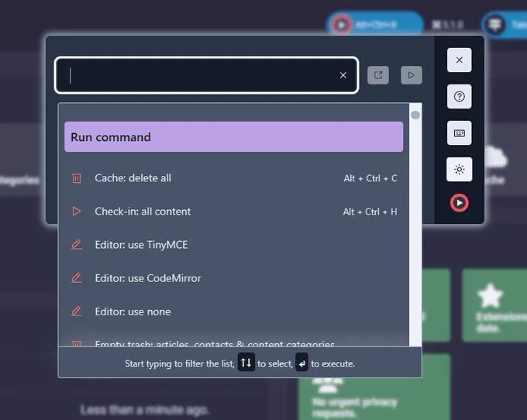Select Editor: use none
Image resolution: width=527 pixels, height=420 pixels.
tap(233, 312)
